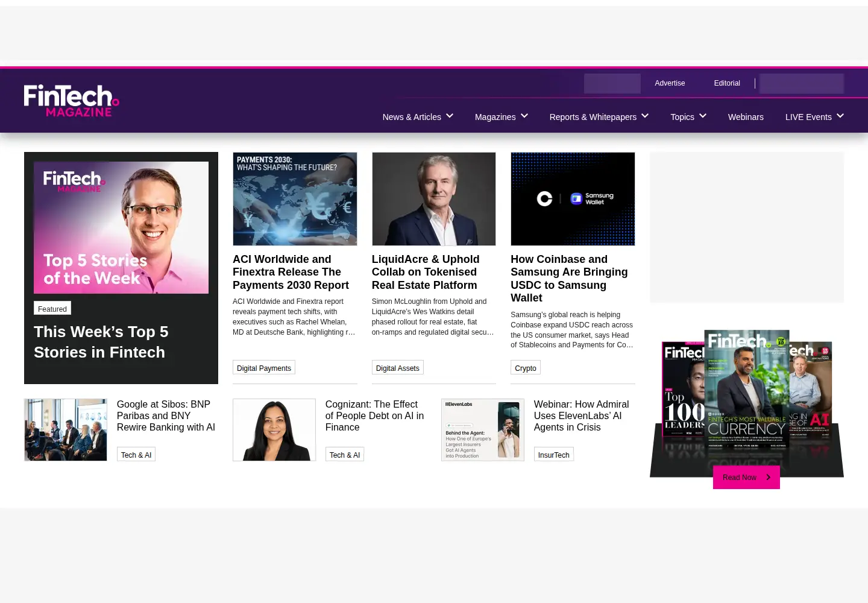
Task: Expand the News & Articles chevron
Action: [x=450, y=116]
